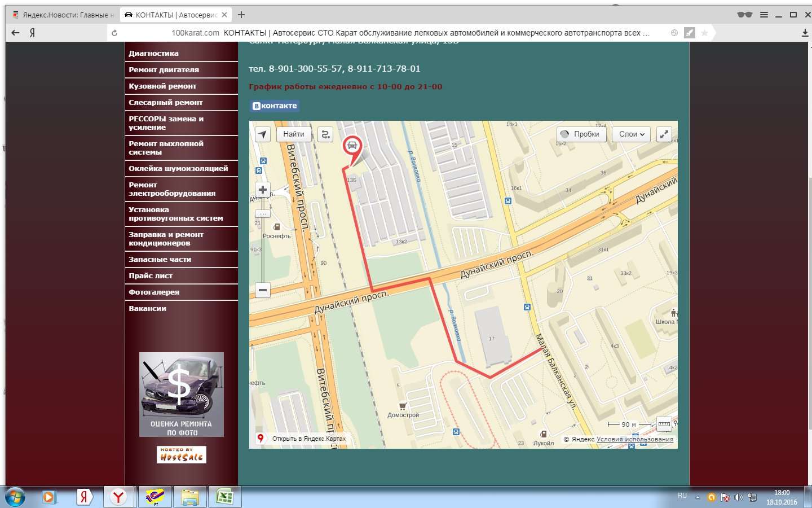The height and width of the screenshot is (508, 812).
Task: Click the HostSale hosting banner
Action: pos(182,454)
